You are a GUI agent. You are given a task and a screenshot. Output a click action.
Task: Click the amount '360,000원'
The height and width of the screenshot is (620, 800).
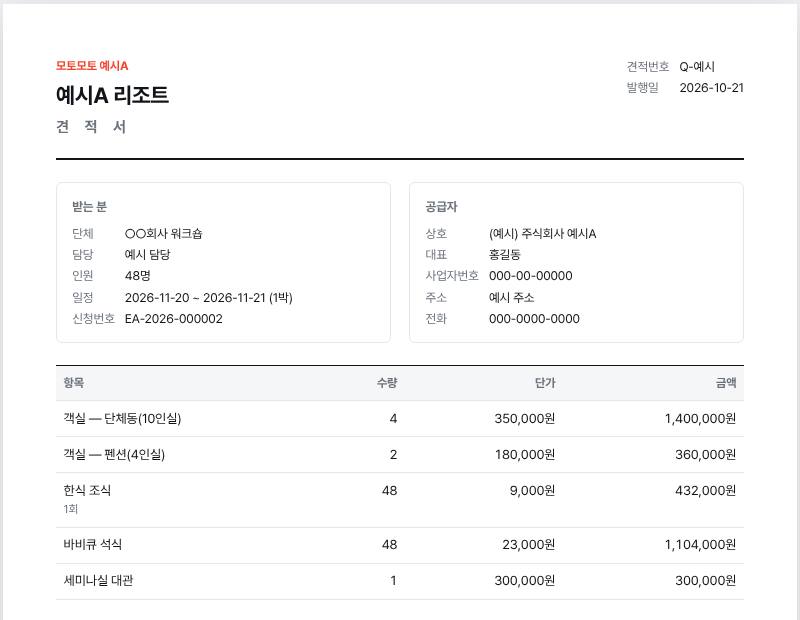coord(706,455)
